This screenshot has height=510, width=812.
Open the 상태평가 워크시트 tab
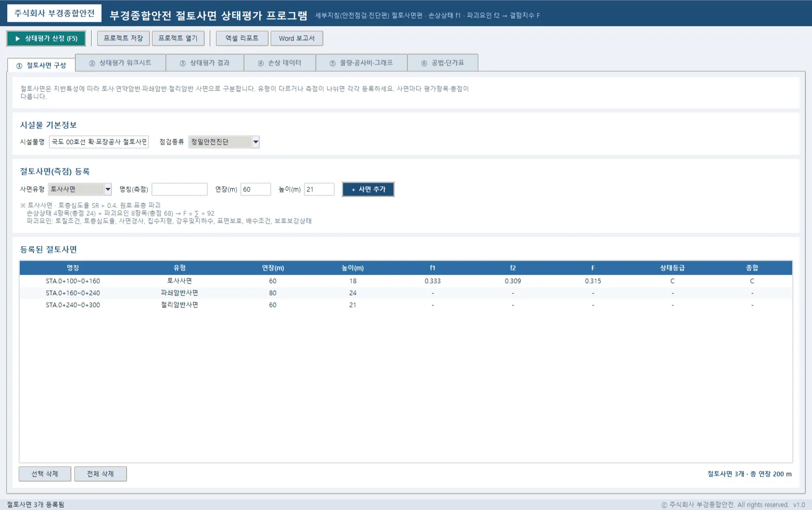click(x=120, y=62)
